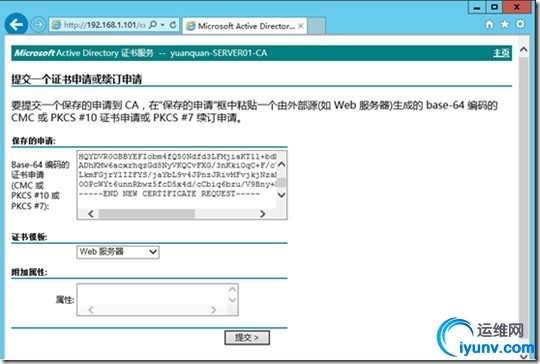Open the browser Home icon
Image resolution: width=540 pixels, height=364 pixels.
click(x=489, y=24)
